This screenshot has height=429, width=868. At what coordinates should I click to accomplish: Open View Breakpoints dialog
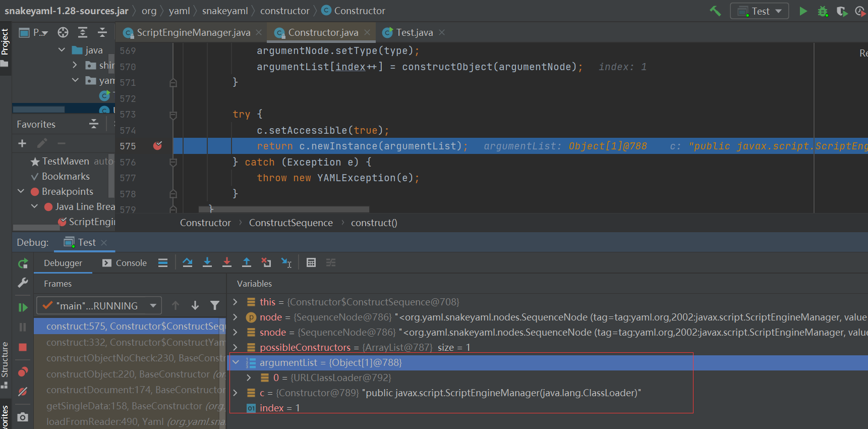23,372
